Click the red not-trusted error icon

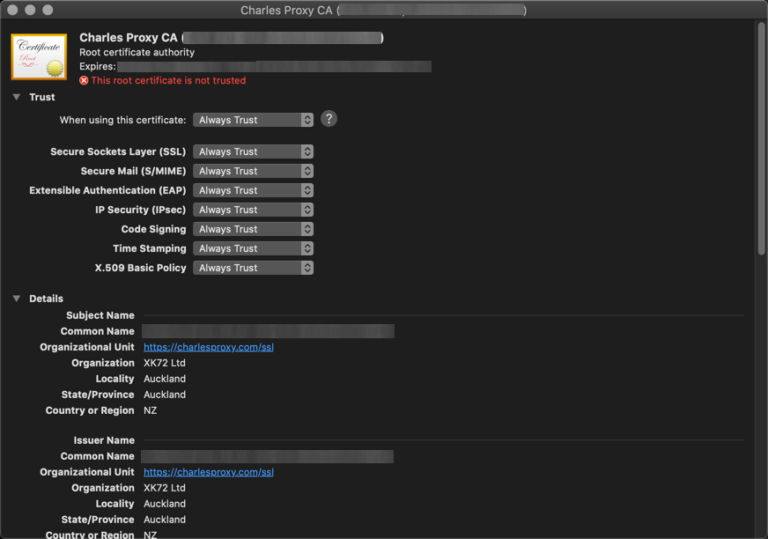84,80
